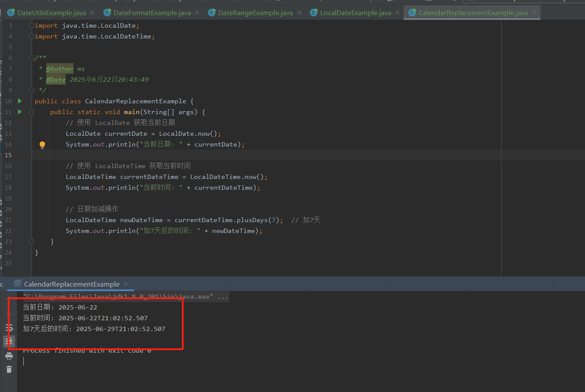This screenshot has width=585, height=392.
Task: Click the run gutter arrow beside class declaration
Action: 20,101
